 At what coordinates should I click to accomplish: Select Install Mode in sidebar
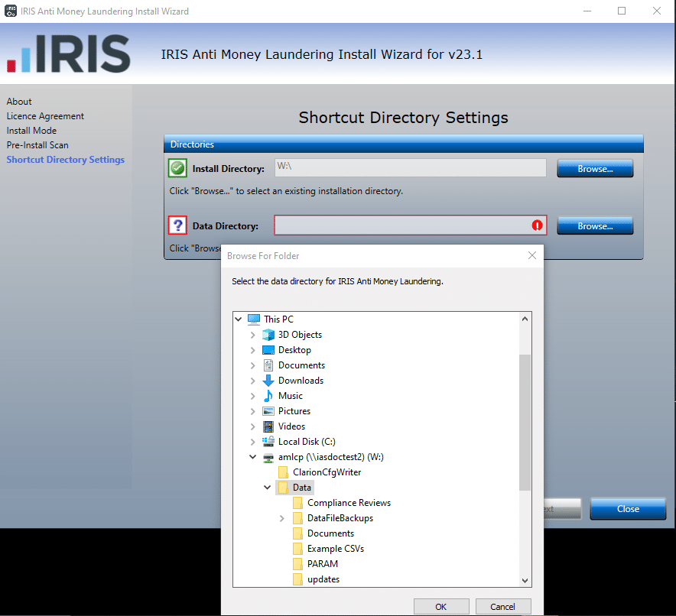(x=31, y=131)
